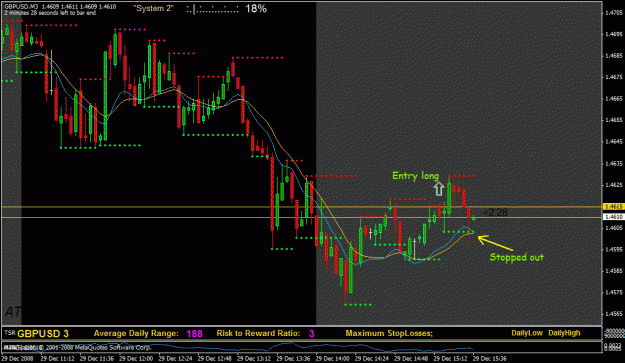Click the 1.4675 price scale label

[614, 77]
